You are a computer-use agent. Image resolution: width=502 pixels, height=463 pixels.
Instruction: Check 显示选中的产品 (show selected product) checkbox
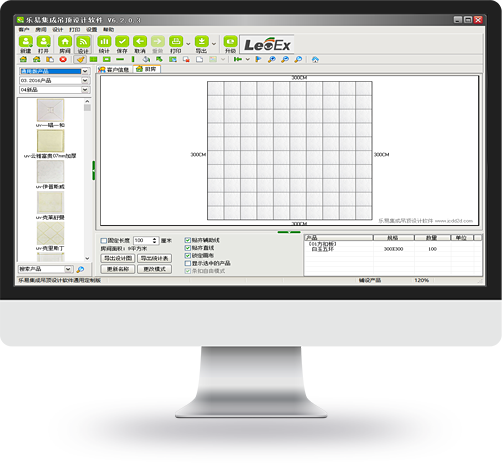point(188,263)
